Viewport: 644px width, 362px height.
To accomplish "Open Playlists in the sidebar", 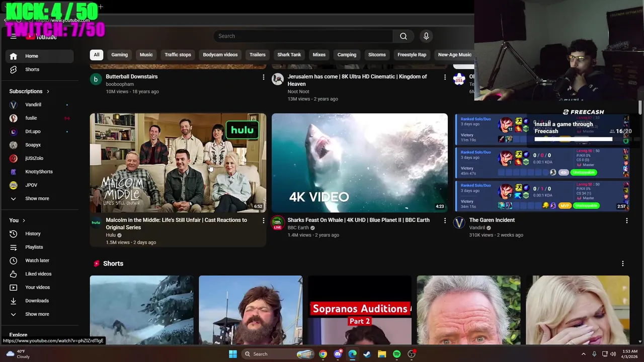I will pos(39,247).
